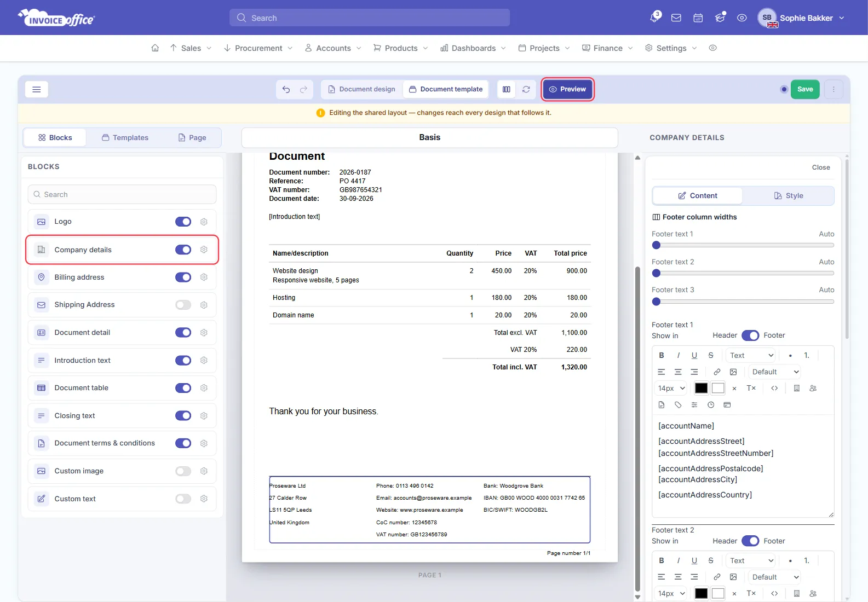868x602 pixels.
Task: Insert image in Footer text 1 editor
Action: pyautogui.click(x=733, y=372)
